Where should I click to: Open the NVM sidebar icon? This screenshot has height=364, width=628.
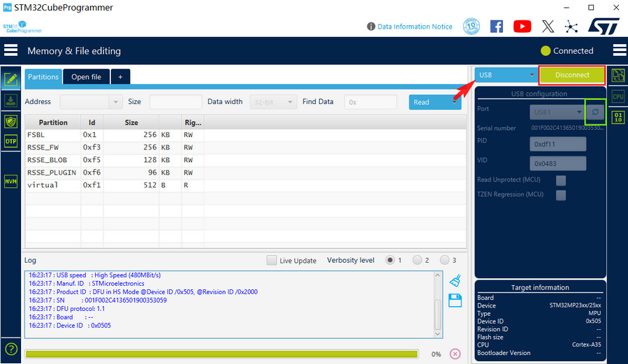tap(10, 182)
